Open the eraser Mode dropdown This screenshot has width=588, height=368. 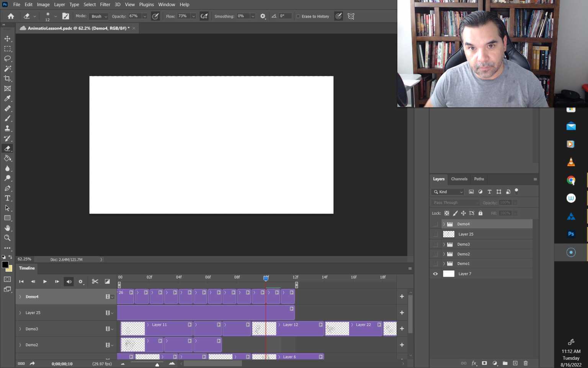pos(99,16)
